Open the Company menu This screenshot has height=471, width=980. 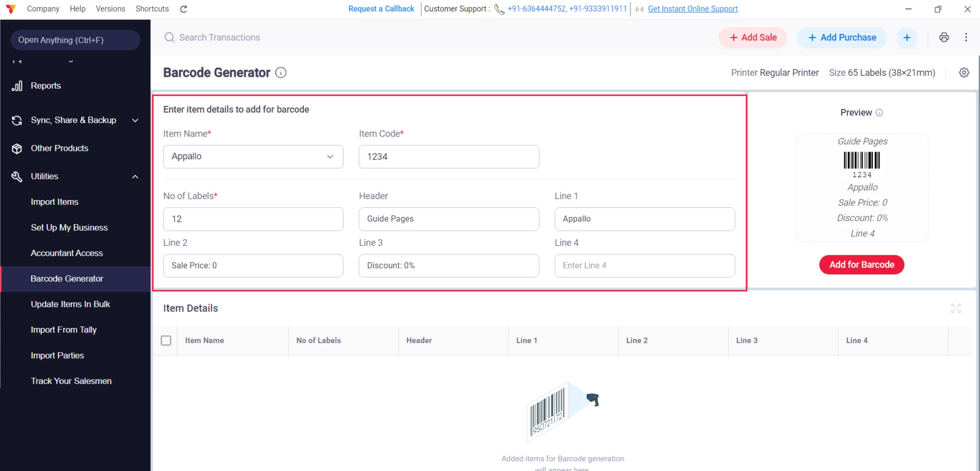tap(43, 9)
